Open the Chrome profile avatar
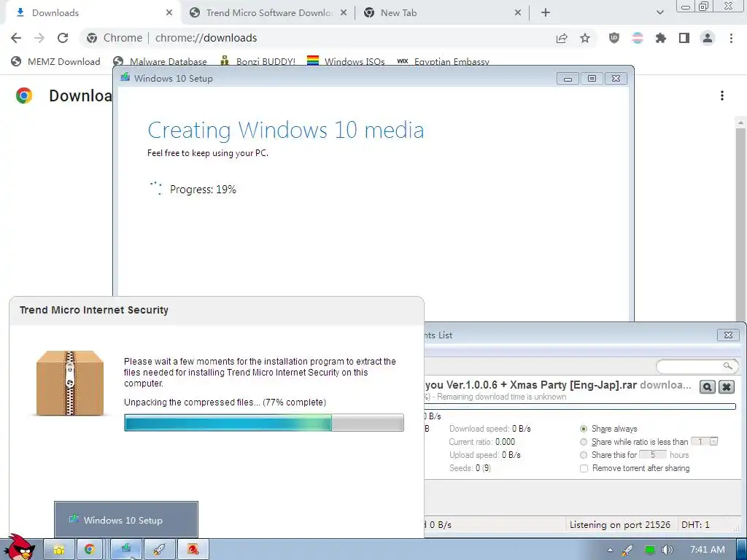 pyautogui.click(x=708, y=38)
